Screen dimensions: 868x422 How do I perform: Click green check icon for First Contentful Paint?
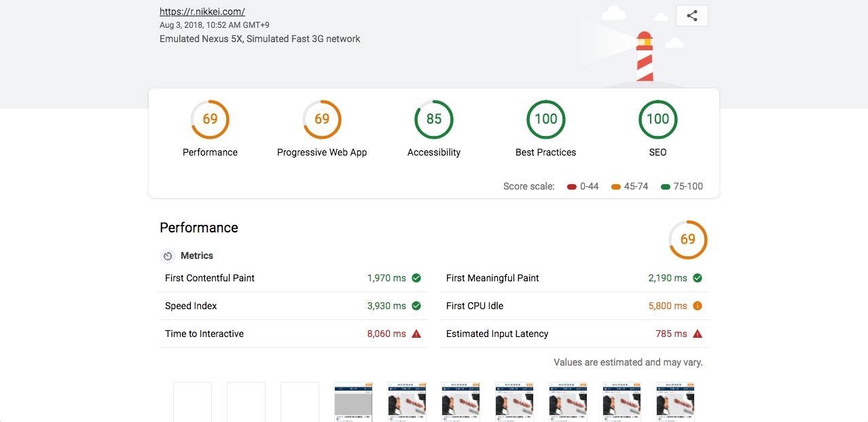(416, 278)
